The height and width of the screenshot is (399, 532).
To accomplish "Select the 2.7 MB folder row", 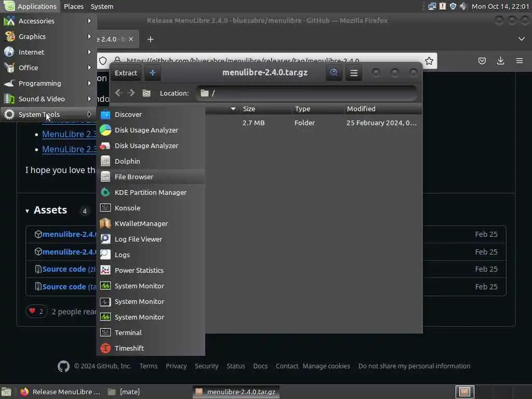I will coord(313,123).
